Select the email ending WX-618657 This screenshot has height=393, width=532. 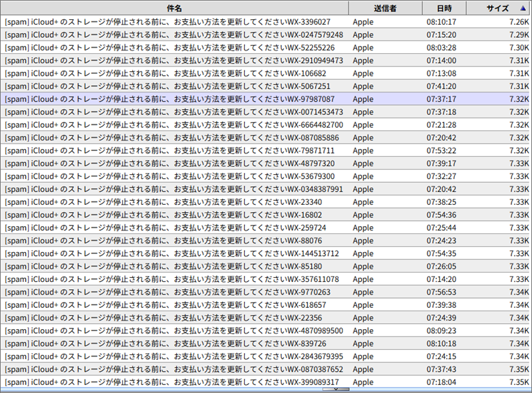(266, 305)
